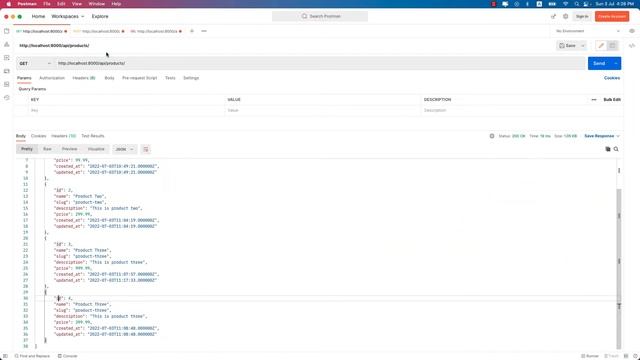
Task: Switch to the Authorization tab
Action: [x=52, y=78]
